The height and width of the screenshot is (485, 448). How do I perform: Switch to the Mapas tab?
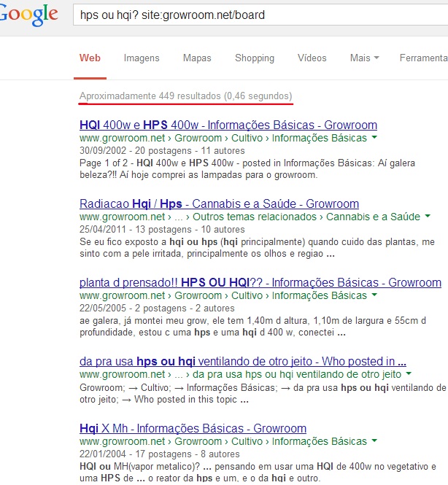197,58
